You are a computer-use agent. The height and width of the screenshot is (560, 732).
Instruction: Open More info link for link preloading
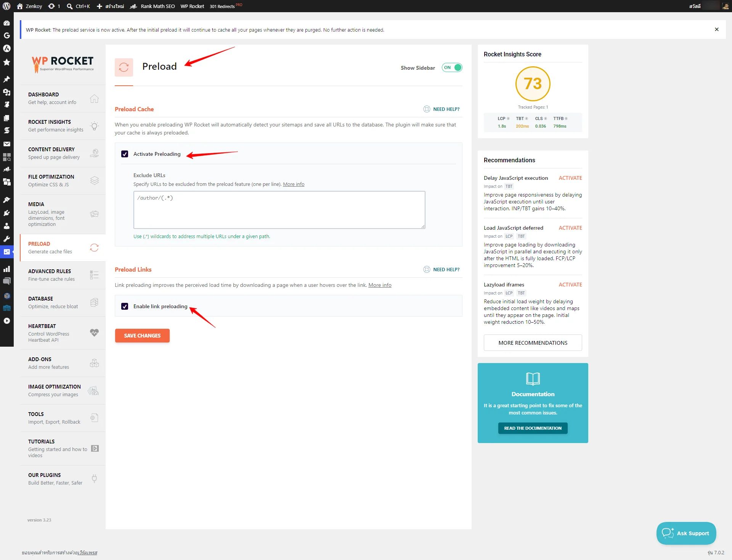[x=380, y=285]
